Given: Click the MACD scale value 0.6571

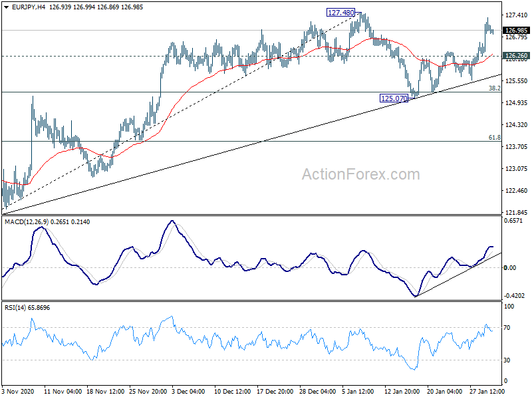Looking at the screenshot, I should 513,221.
